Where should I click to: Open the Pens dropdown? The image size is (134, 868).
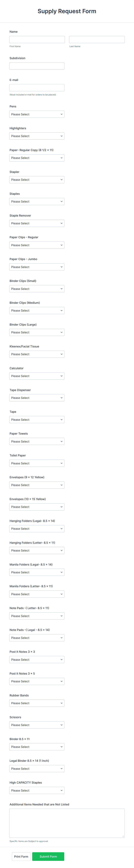[37, 114]
